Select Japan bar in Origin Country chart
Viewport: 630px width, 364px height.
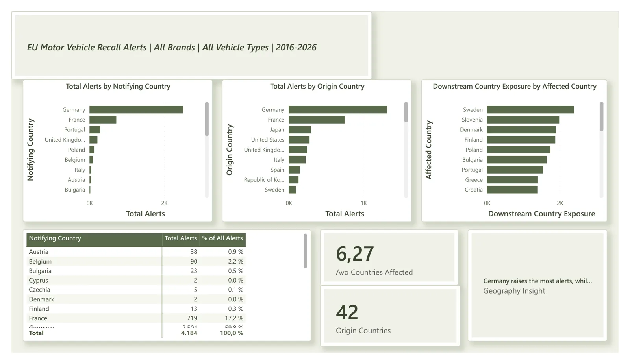pyautogui.click(x=300, y=130)
